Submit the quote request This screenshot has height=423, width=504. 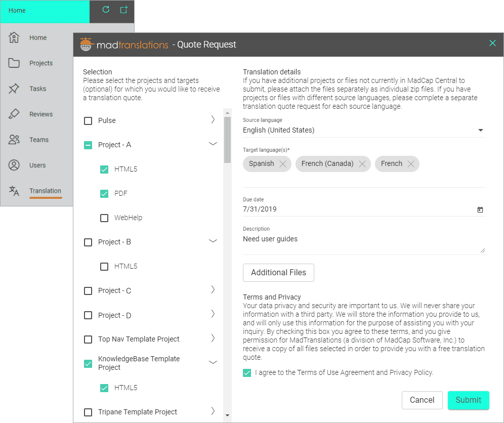tap(468, 400)
